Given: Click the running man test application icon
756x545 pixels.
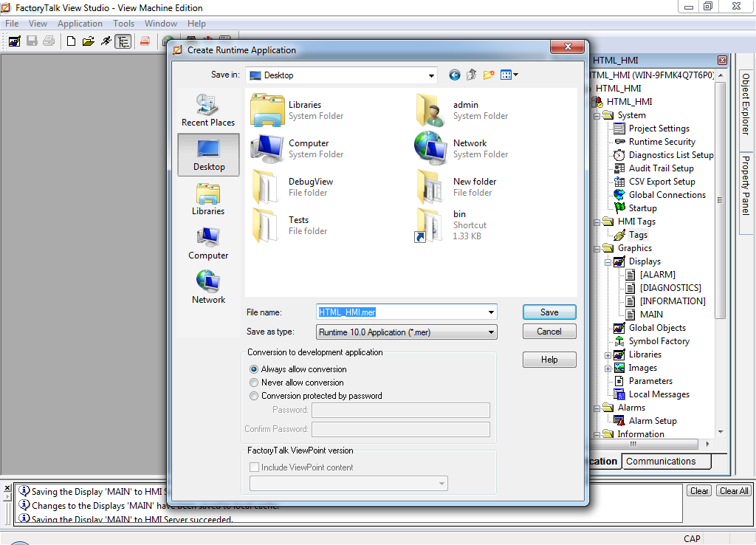Looking at the screenshot, I should pos(106,41).
